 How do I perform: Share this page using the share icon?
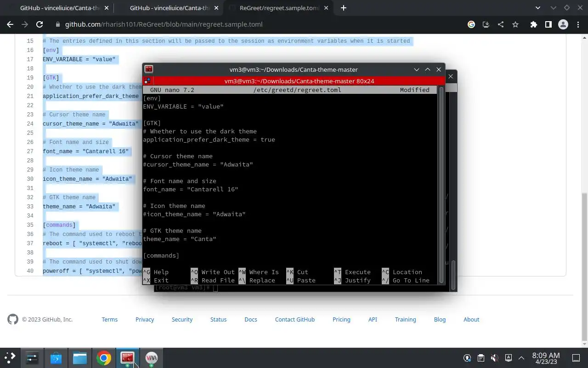tap(501, 24)
